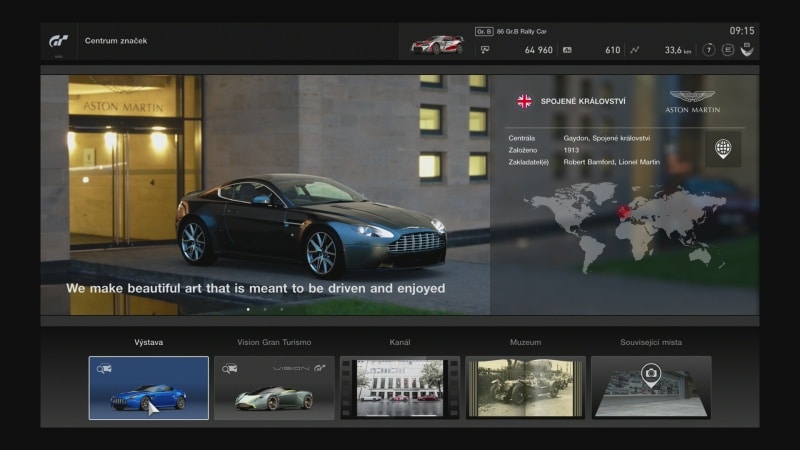Click the United Kingdom flag icon

(524, 101)
